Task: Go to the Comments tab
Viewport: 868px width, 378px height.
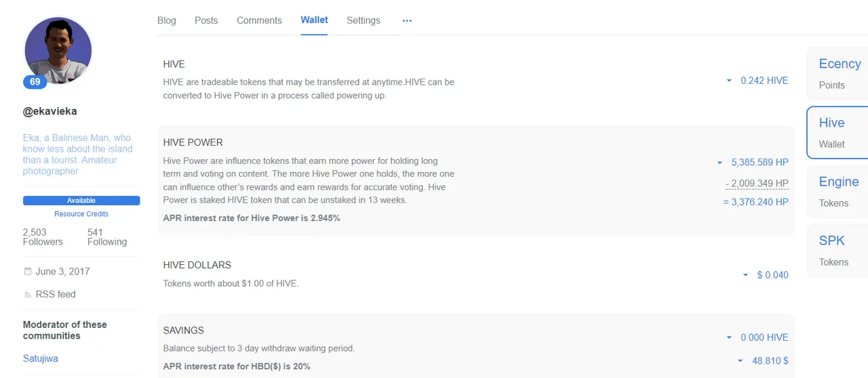Action: (x=259, y=20)
